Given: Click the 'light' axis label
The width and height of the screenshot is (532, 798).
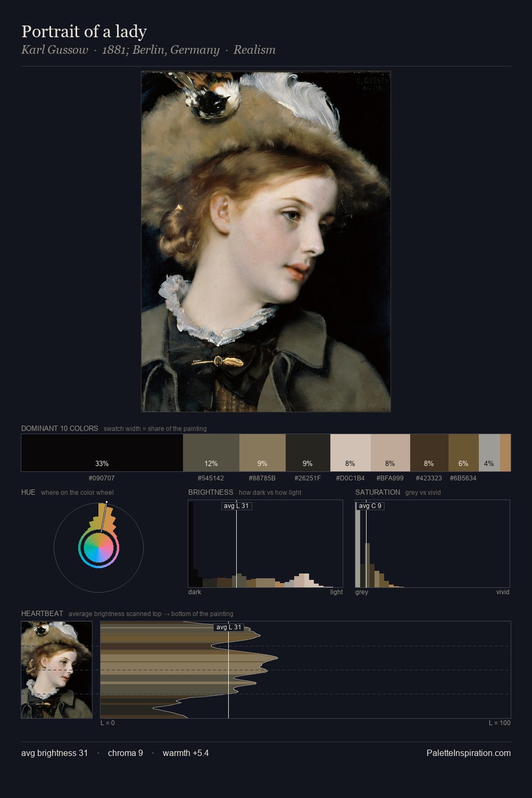Looking at the screenshot, I should pos(337,592).
